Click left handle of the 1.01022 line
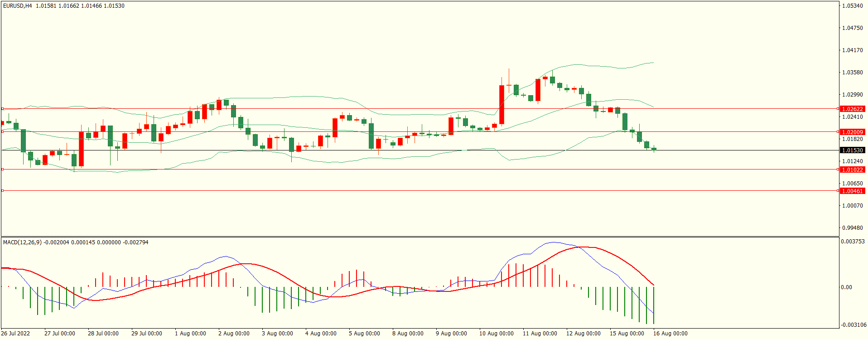 (x=2, y=169)
